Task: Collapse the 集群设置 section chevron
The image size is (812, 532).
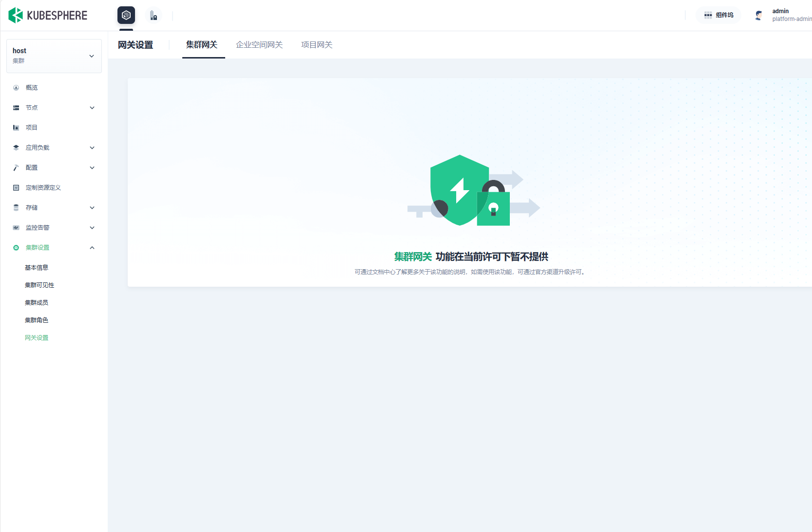Action: pyautogui.click(x=92, y=248)
